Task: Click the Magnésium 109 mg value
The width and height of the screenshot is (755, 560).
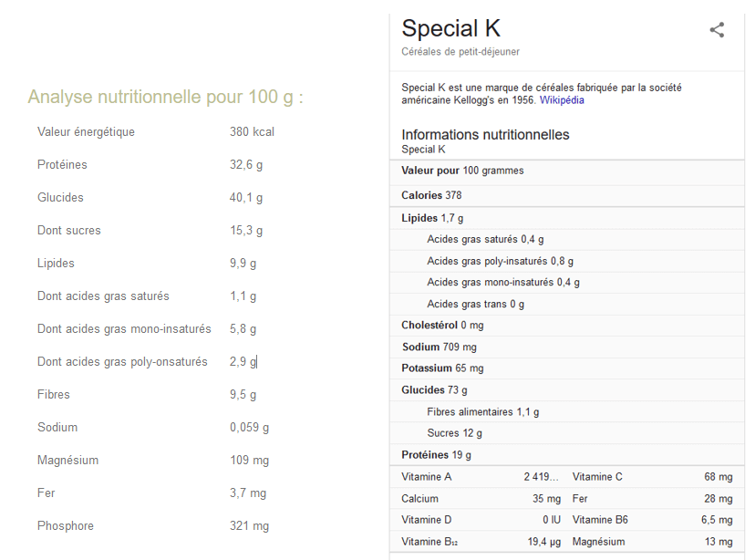Action: tap(249, 461)
